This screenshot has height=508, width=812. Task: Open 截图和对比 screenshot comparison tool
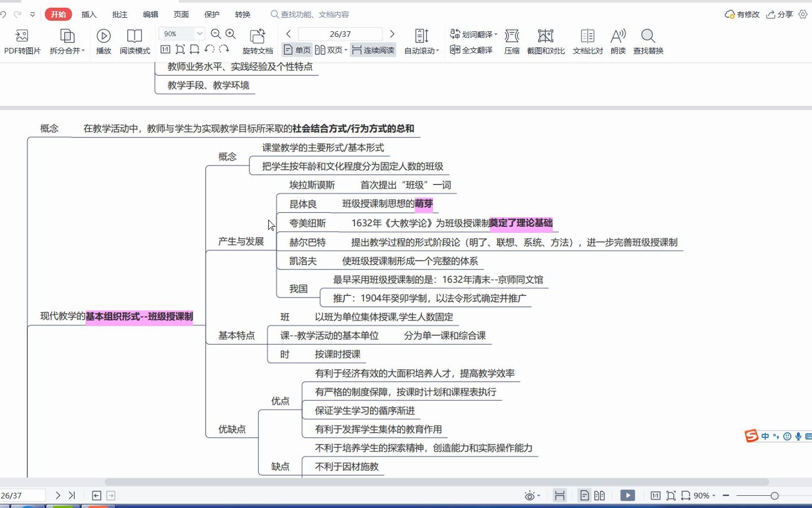click(x=545, y=41)
